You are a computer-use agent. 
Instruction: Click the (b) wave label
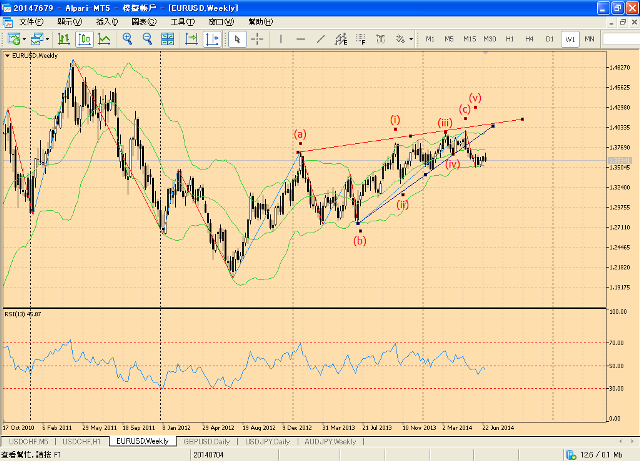click(360, 241)
